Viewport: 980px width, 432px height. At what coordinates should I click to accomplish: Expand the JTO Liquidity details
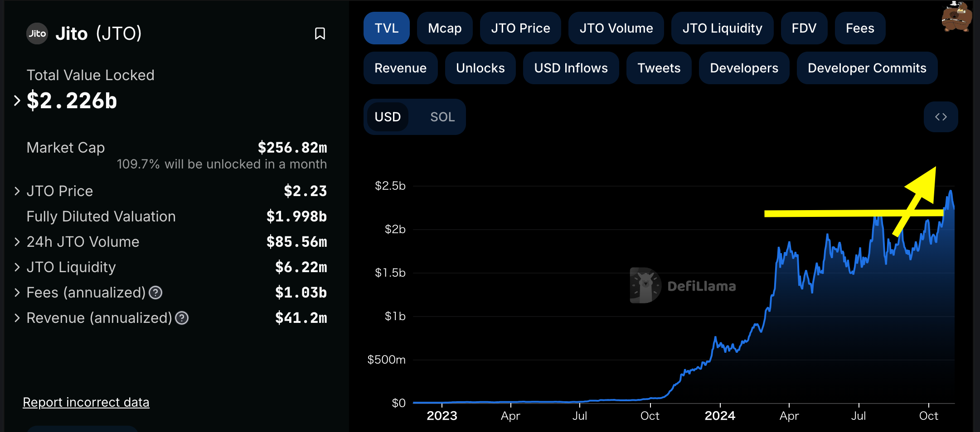[x=17, y=267]
